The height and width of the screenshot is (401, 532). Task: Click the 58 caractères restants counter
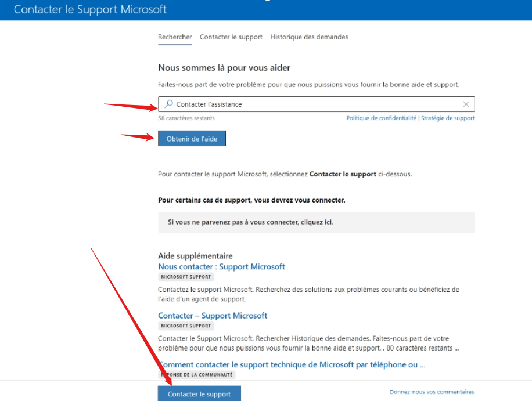pos(186,118)
